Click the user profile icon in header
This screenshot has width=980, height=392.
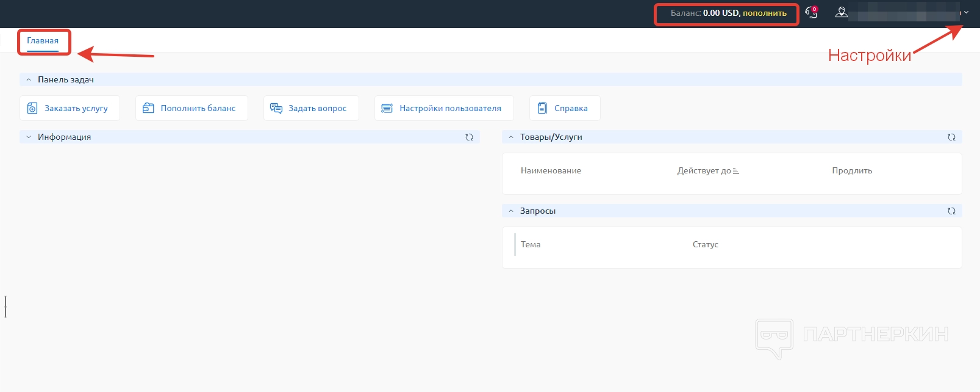(x=841, y=12)
